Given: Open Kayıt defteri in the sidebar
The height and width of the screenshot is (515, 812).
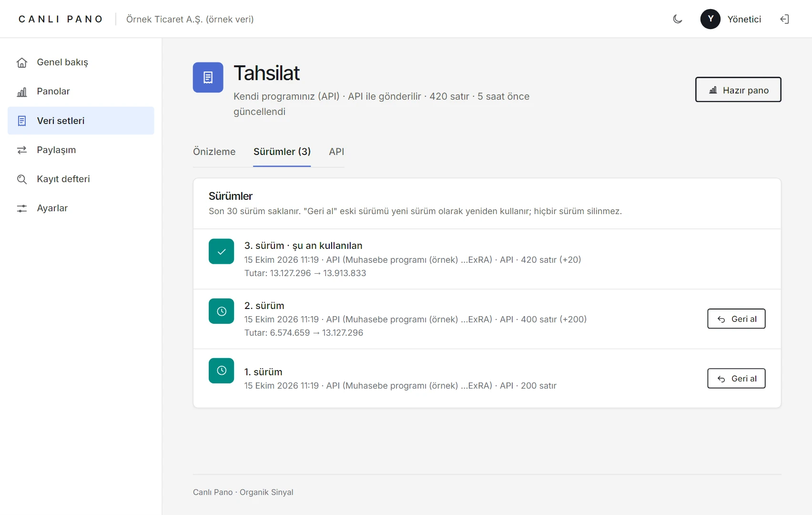Looking at the screenshot, I should point(81,179).
